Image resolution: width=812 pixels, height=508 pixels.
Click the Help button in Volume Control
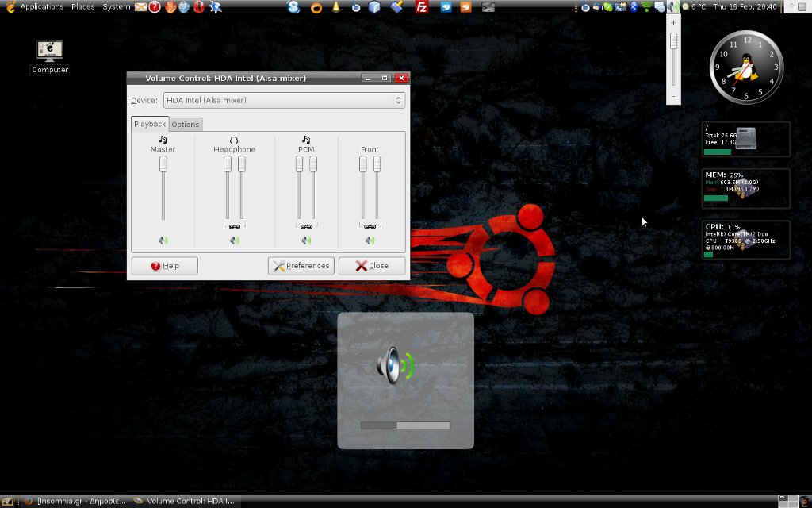pyautogui.click(x=165, y=266)
